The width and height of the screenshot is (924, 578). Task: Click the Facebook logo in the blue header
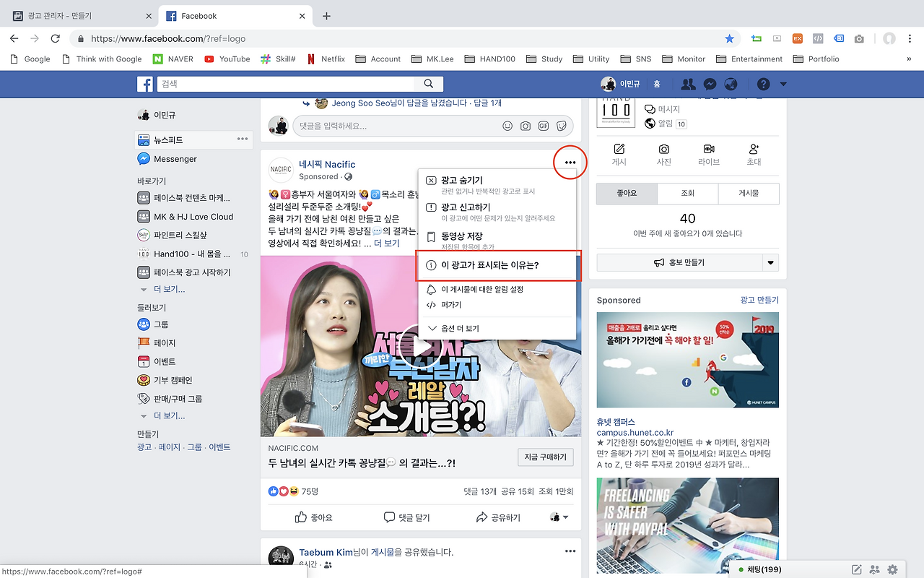(145, 85)
